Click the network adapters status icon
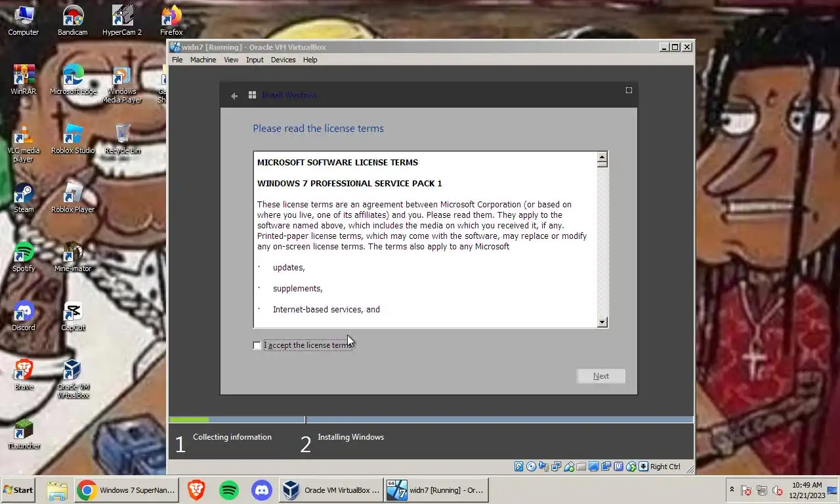 [x=556, y=467]
